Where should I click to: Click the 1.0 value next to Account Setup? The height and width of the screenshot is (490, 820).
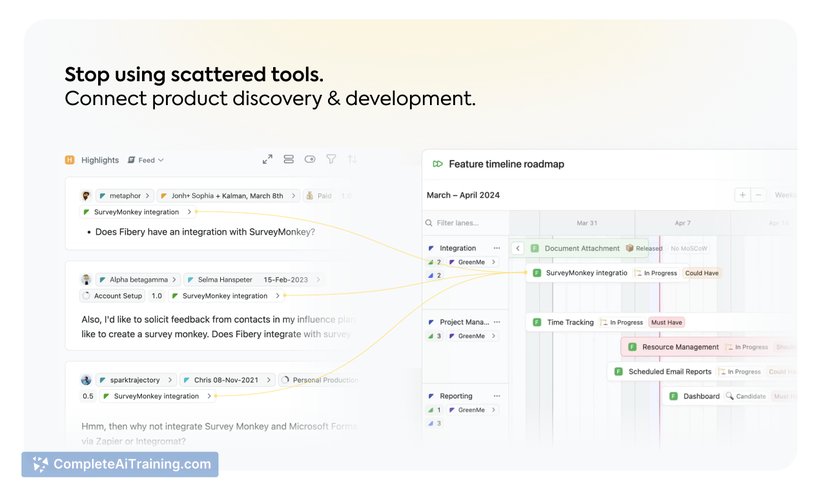click(157, 295)
